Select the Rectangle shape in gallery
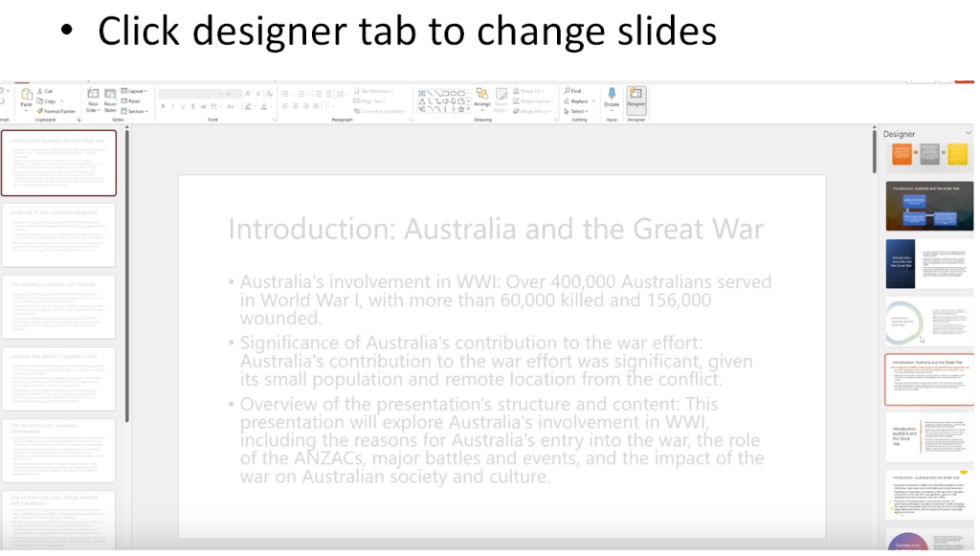 [445, 93]
